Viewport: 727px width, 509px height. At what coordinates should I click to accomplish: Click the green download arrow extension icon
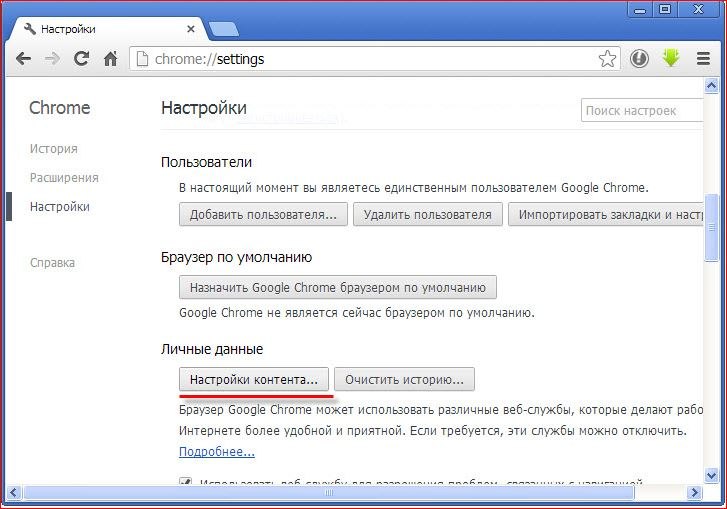coord(671,58)
